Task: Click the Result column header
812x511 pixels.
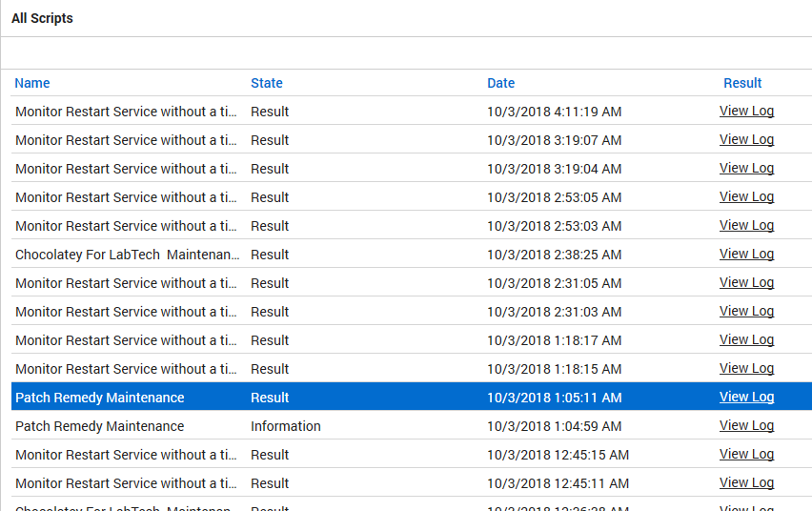Action: tap(742, 83)
